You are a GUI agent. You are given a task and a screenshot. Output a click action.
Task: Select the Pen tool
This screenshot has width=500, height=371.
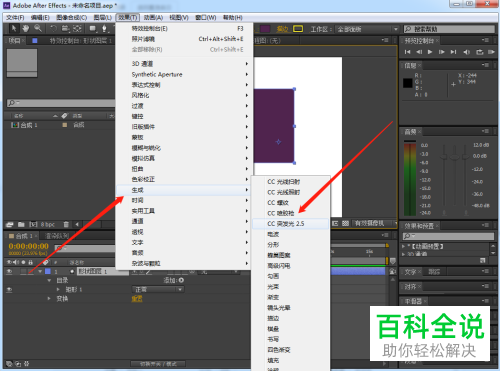point(104,29)
